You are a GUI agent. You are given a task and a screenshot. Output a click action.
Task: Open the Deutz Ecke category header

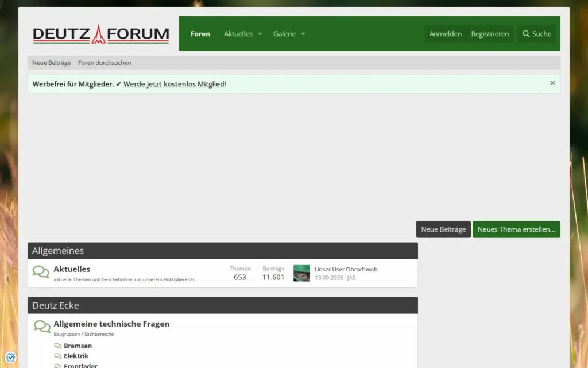56,305
